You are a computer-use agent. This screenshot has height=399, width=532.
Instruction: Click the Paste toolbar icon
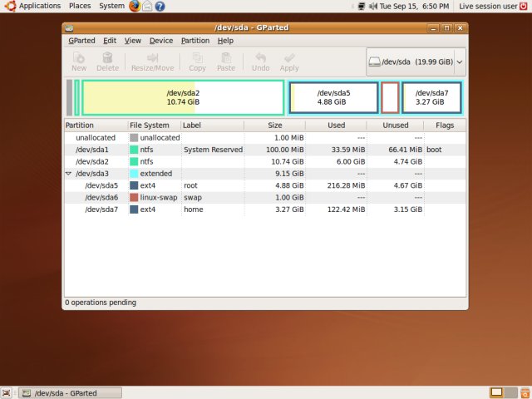pyautogui.click(x=226, y=62)
